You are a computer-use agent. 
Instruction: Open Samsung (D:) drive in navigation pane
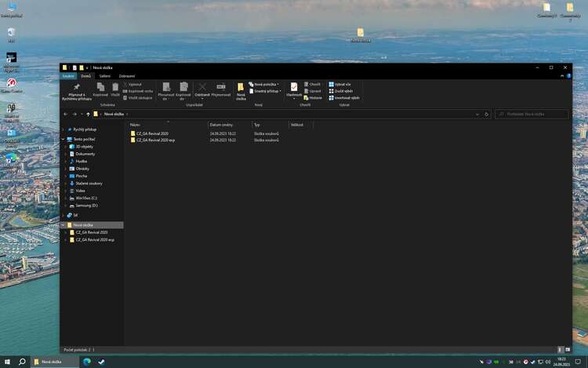click(x=86, y=206)
